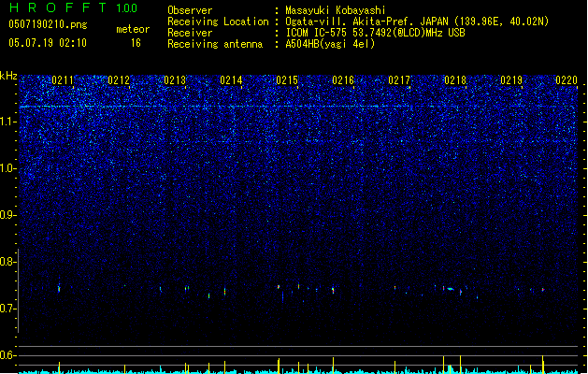Viewport: 588px width, 374px height.
Task: Click the 'meteor' count label
Action: pyautogui.click(x=133, y=29)
